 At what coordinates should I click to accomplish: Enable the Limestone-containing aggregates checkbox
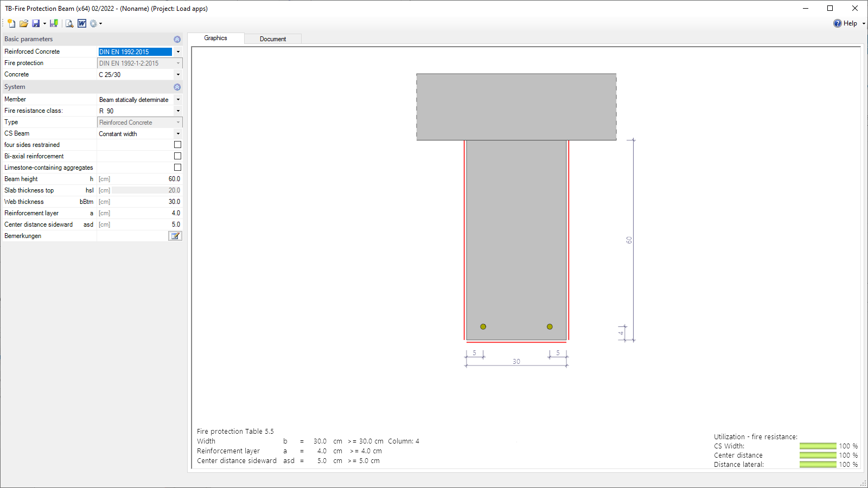click(x=177, y=168)
